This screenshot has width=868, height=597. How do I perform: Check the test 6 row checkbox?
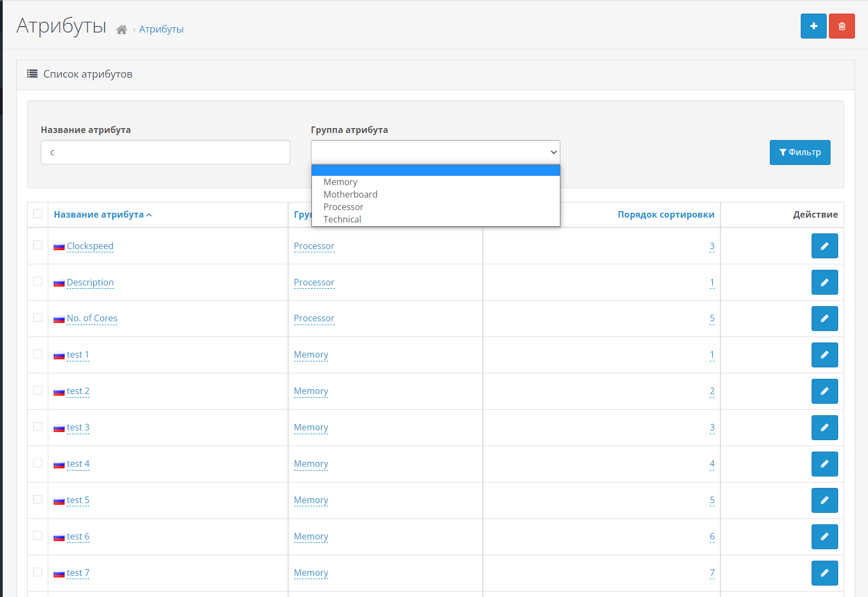coord(37,536)
